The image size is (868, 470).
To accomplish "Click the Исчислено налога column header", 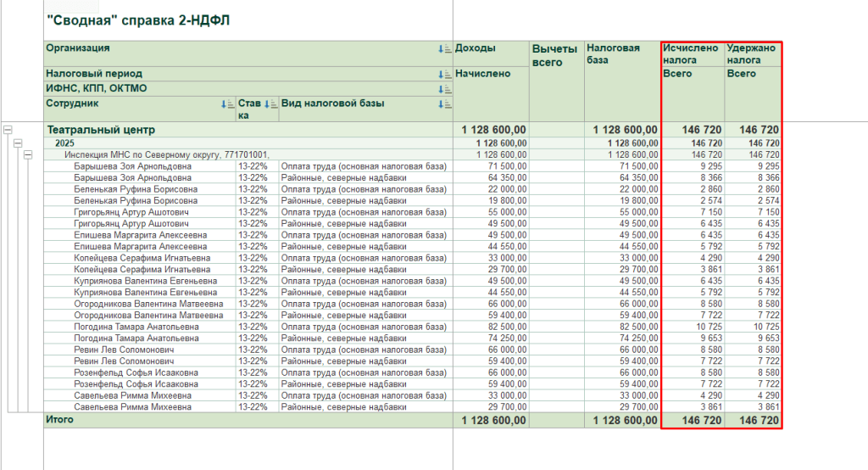I will pos(693,53).
